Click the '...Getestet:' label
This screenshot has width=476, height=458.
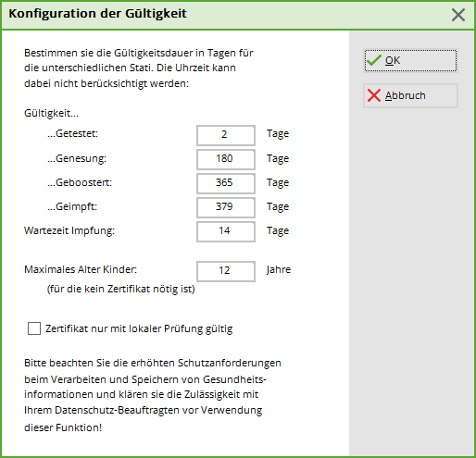(72, 133)
